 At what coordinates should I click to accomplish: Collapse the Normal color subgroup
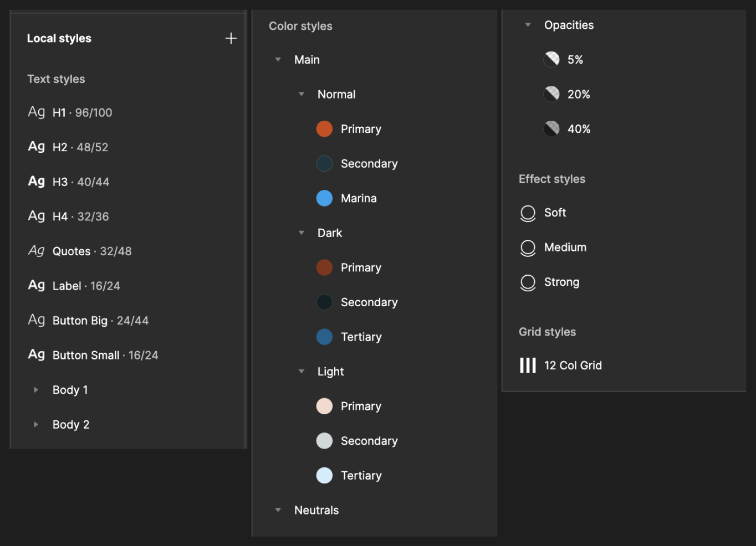click(302, 95)
